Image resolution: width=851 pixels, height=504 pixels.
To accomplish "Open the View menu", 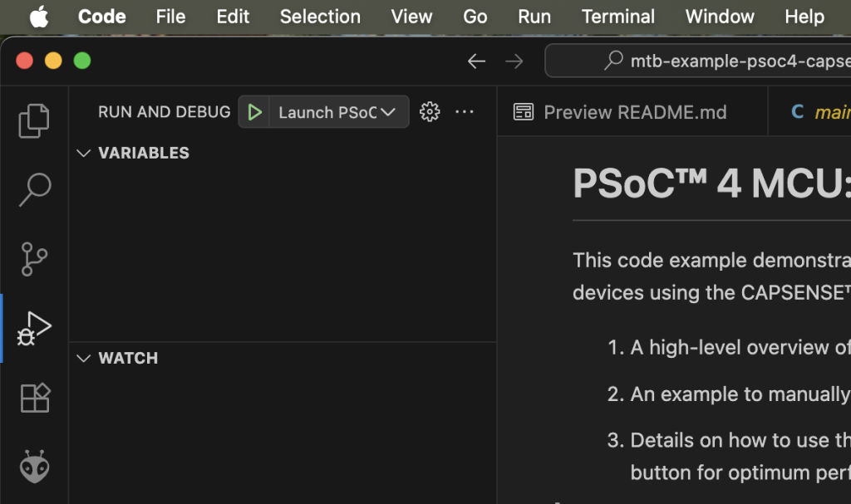I will point(411,17).
